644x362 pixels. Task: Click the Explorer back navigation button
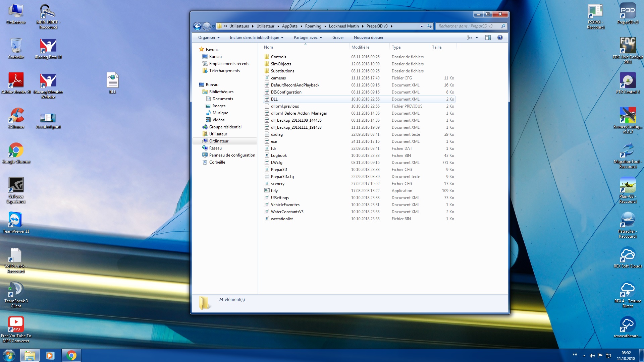coord(197,26)
